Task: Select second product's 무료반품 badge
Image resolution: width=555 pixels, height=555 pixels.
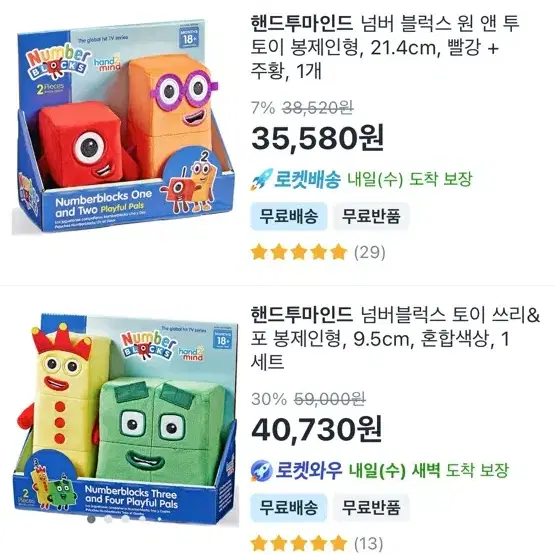Action: (x=371, y=508)
